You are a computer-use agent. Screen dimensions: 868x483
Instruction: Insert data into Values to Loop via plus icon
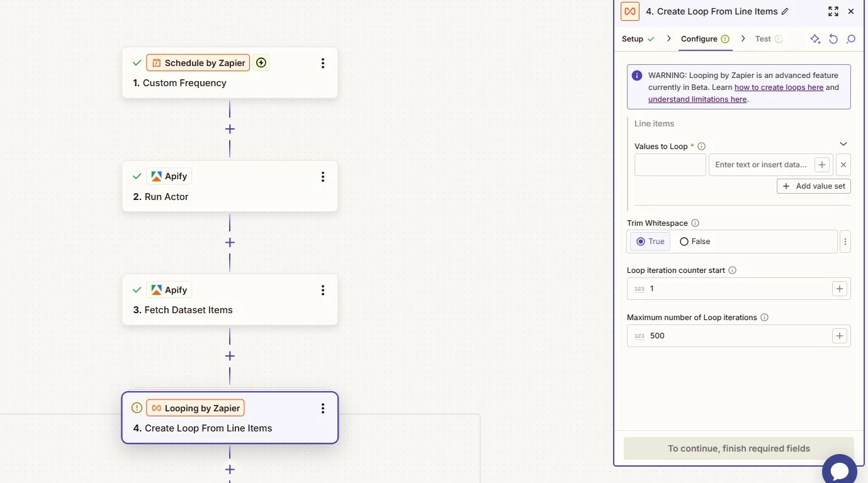[x=821, y=165]
